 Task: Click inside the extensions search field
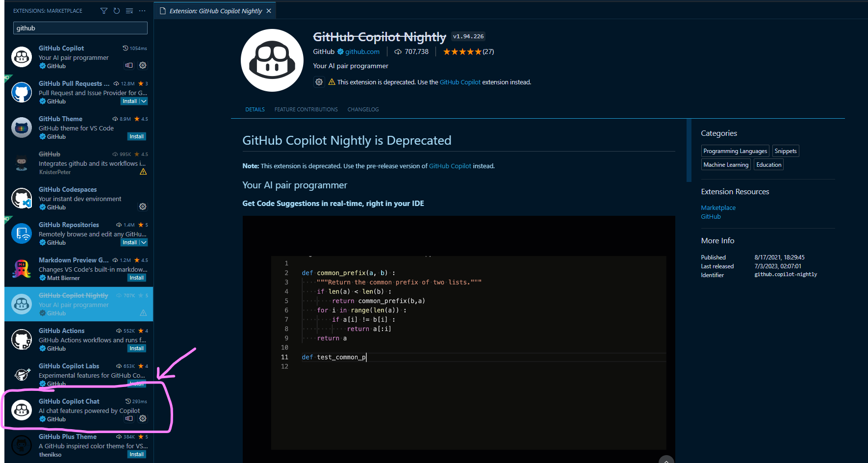[80, 28]
